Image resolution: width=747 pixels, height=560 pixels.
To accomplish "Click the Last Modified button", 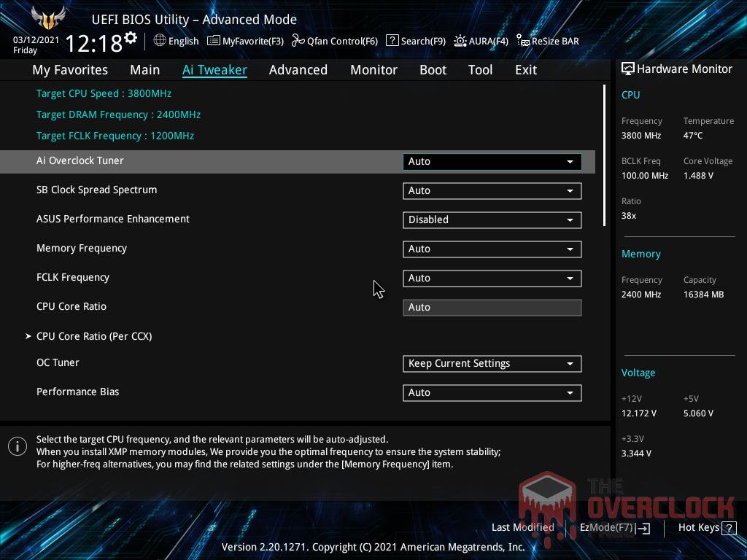I will [x=522, y=527].
